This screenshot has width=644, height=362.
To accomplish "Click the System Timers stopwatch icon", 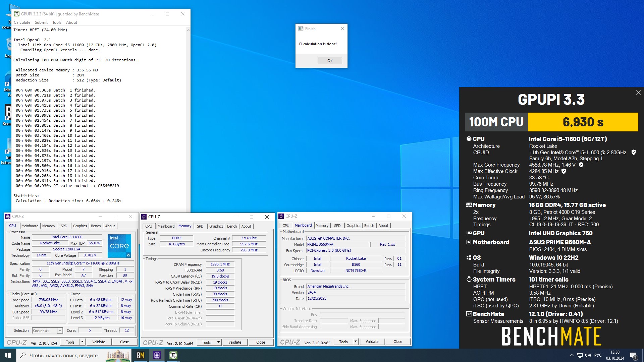I will coord(469,279).
